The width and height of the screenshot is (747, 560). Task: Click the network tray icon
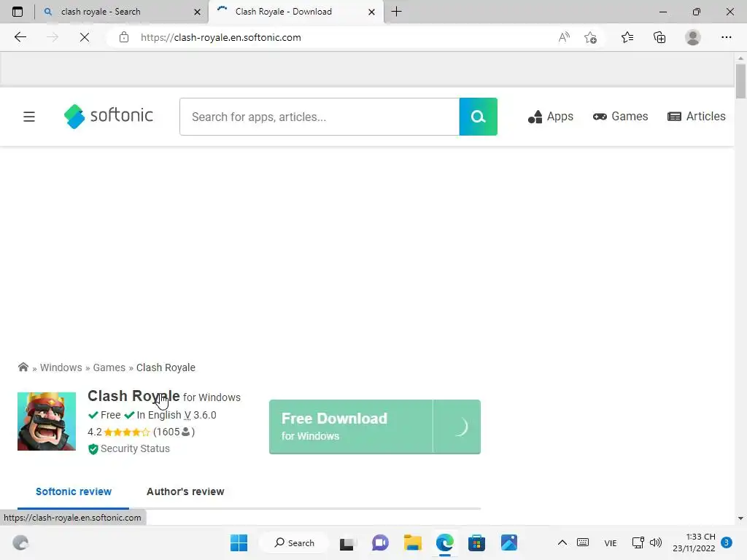point(638,542)
